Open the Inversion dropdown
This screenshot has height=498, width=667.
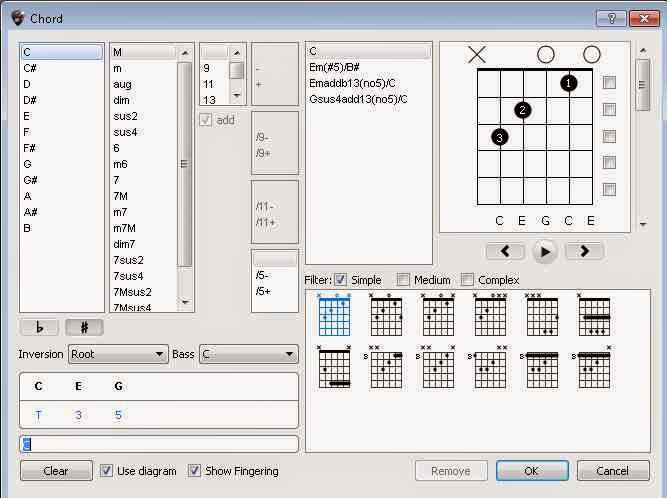pyautogui.click(x=117, y=354)
